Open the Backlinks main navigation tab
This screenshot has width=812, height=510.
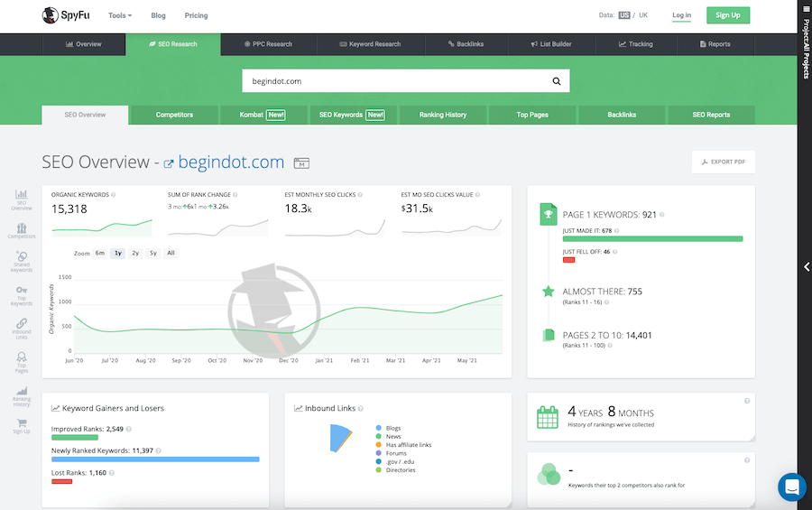pos(466,44)
